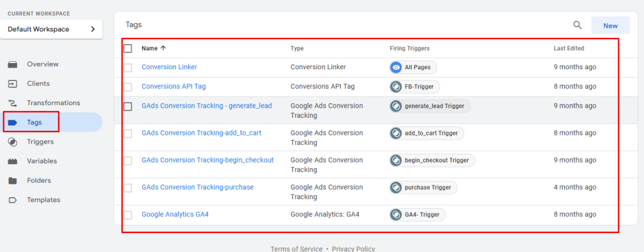This screenshot has height=252, width=644.
Task: Expand the Default Workspace selector
Action: 52,29
